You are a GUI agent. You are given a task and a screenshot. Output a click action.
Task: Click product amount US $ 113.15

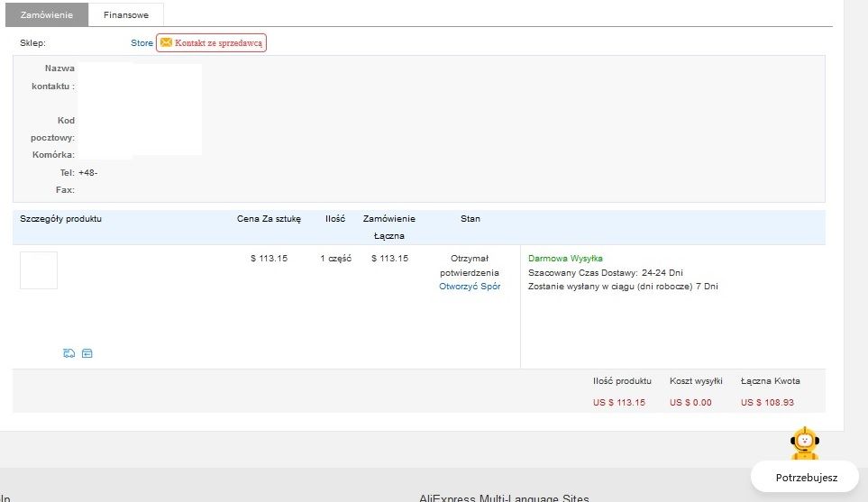click(619, 402)
